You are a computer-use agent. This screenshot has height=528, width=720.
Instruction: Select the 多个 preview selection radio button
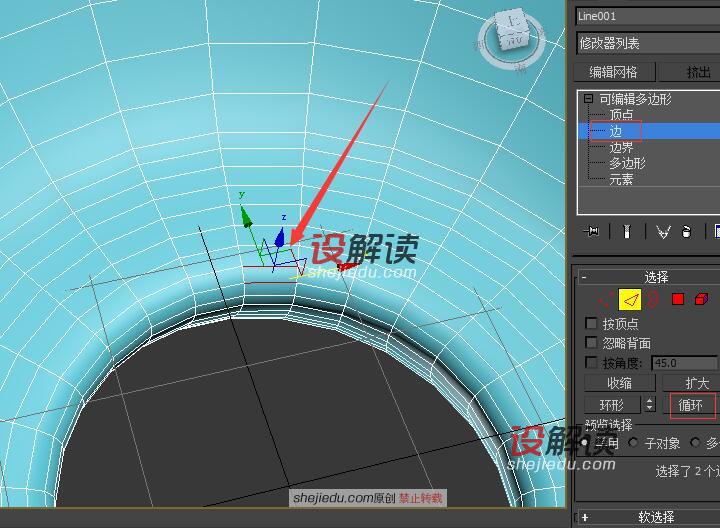(x=695, y=443)
